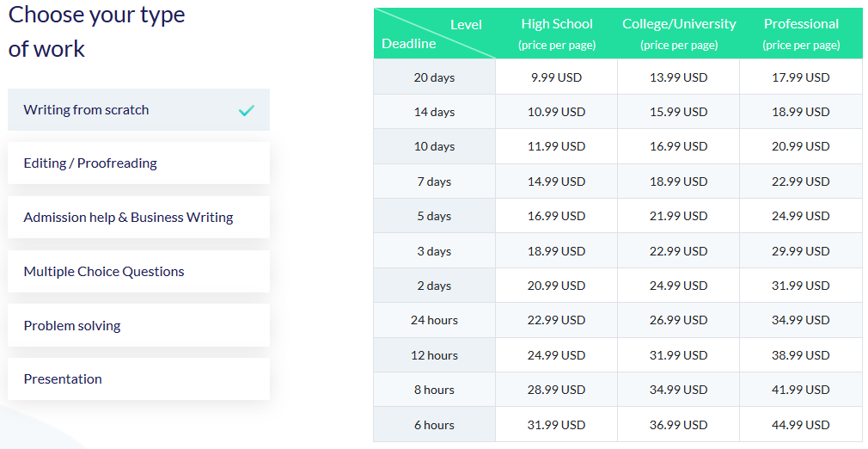The height and width of the screenshot is (449, 868).
Task: Click the 31.99 USD High School price for 6 hours
Action: click(x=557, y=425)
